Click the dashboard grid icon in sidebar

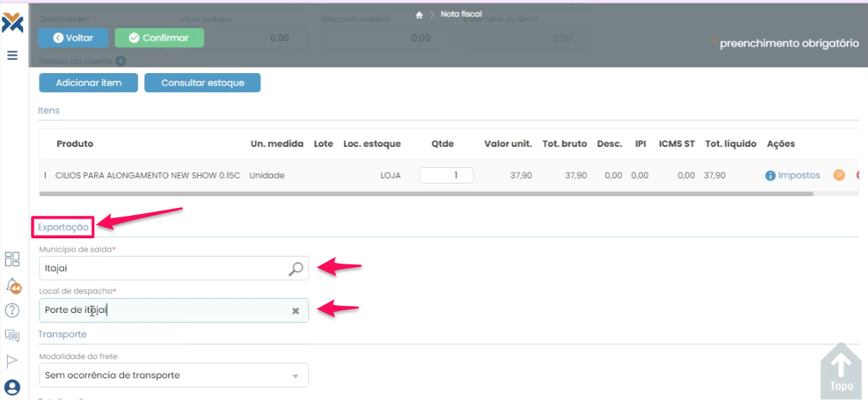point(12,259)
